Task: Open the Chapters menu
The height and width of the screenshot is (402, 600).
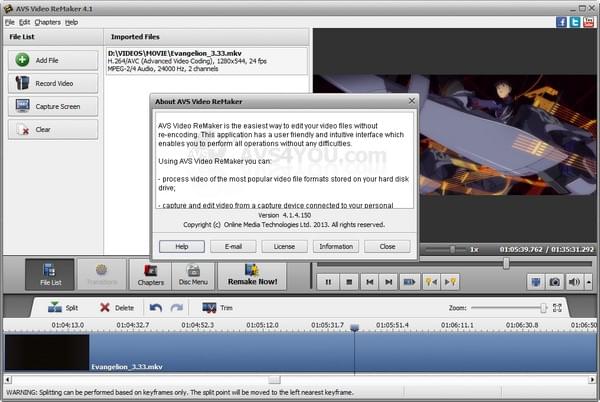Action: 47,22
